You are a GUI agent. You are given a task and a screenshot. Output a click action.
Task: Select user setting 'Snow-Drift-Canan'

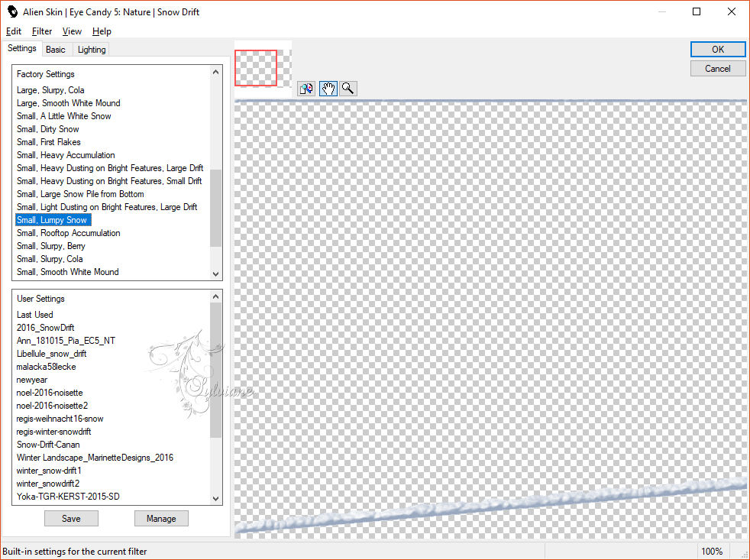click(48, 444)
